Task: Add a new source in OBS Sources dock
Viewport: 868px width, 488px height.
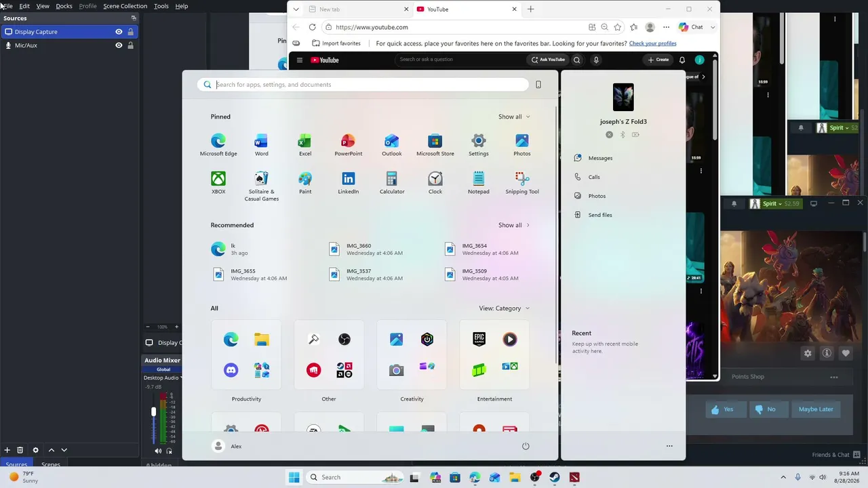Action: click(x=7, y=450)
